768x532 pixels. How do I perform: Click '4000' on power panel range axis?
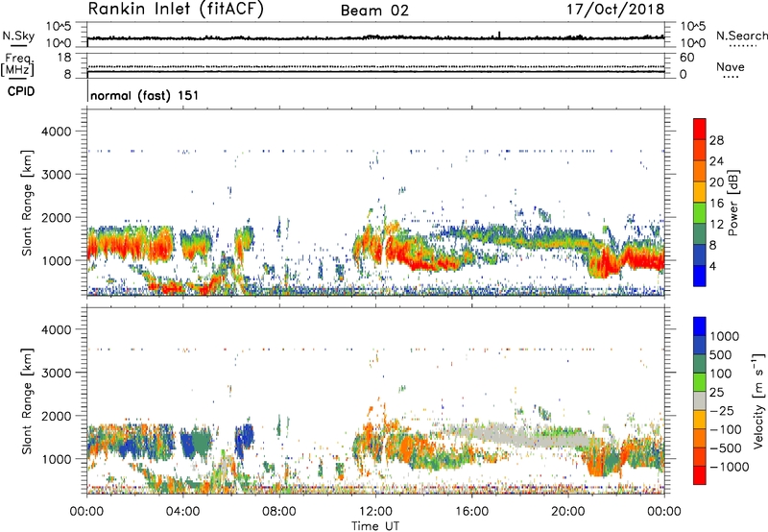tap(56, 132)
